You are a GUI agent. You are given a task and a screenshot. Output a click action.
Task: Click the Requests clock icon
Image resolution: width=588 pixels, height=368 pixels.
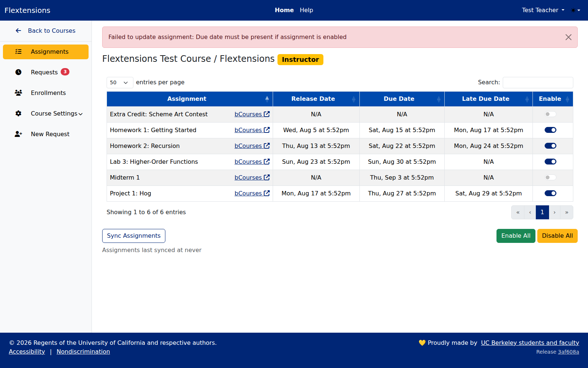[x=18, y=72]
